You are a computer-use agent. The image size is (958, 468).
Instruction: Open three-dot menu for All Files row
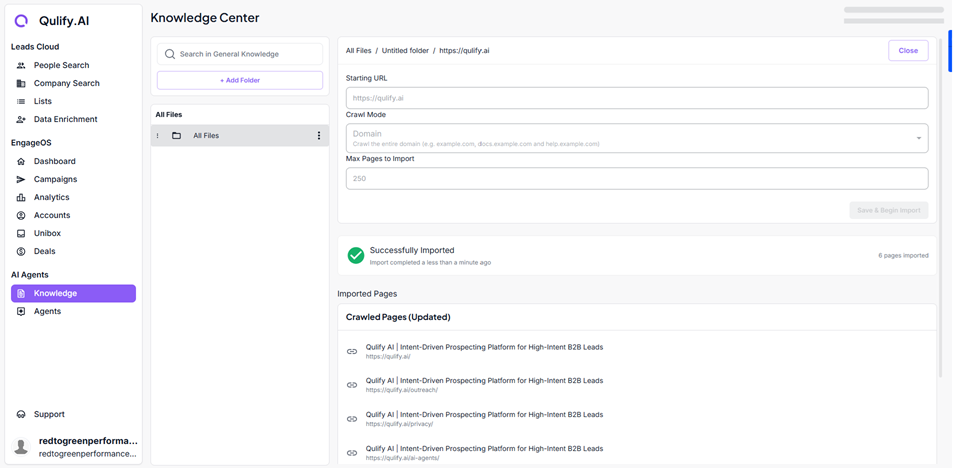(x=318, y=136)
